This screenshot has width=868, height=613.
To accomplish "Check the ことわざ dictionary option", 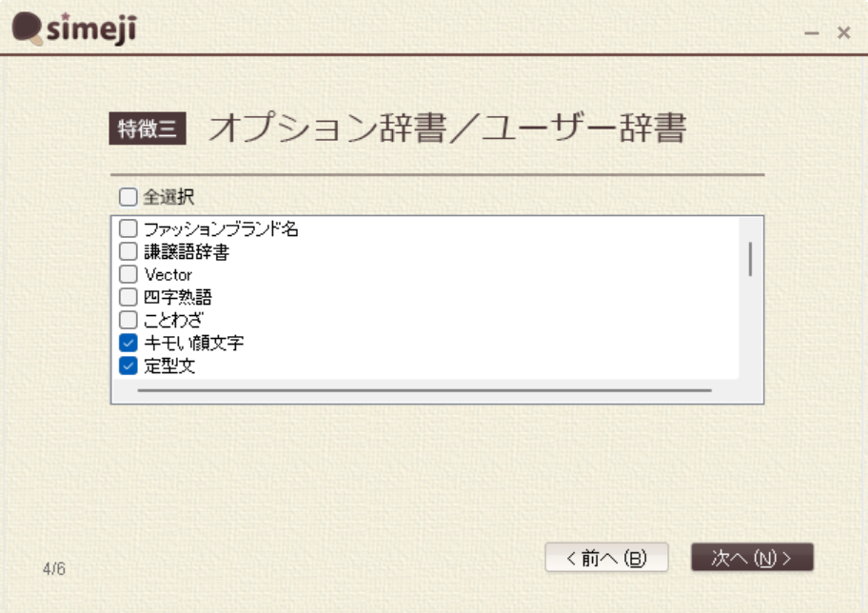I will coord(128,320).
